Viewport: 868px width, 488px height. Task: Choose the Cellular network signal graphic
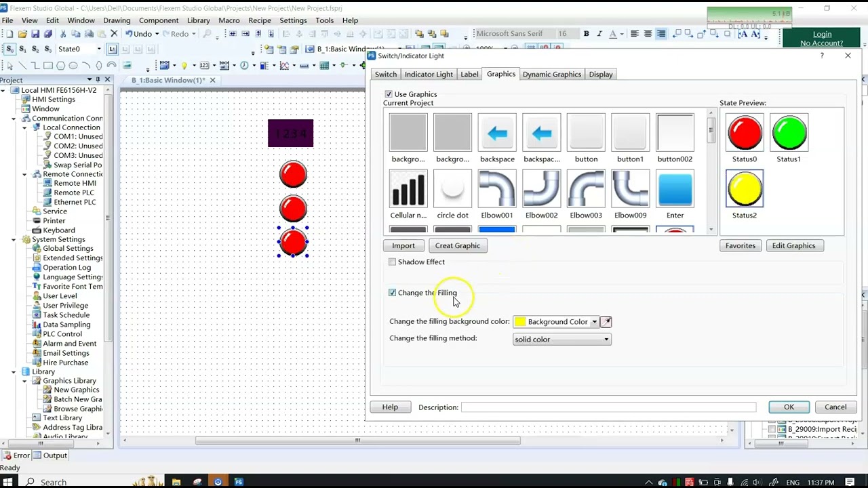pos(408,189)
